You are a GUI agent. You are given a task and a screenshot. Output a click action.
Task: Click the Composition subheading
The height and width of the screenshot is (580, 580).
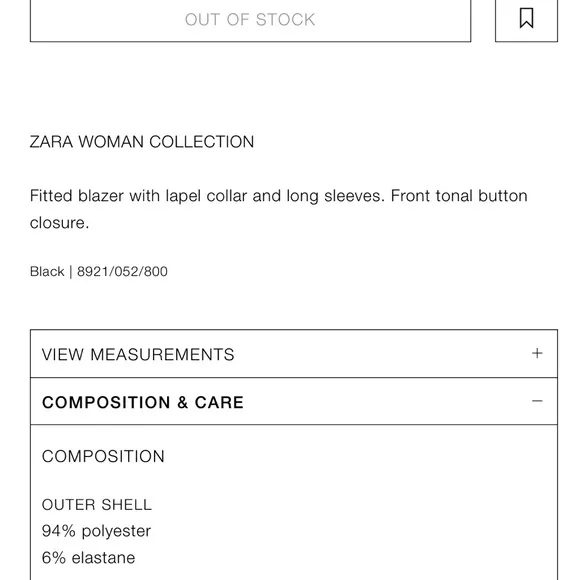103,456
